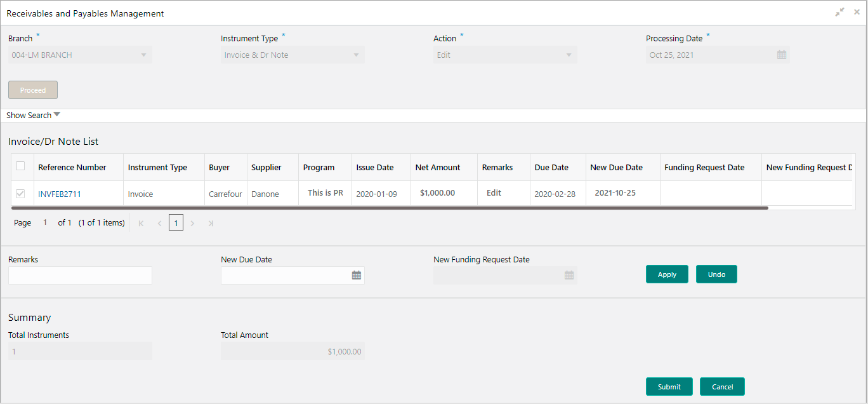The width and height of the screenshot is (868, 404).
Task: Tick the select-all checkbox in table header
Action: [20, 166]
